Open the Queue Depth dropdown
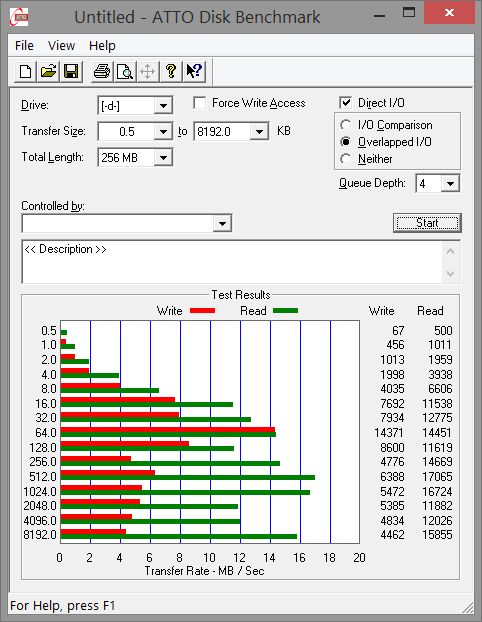Screen dimensions: 482x622 tap(450, 184)
